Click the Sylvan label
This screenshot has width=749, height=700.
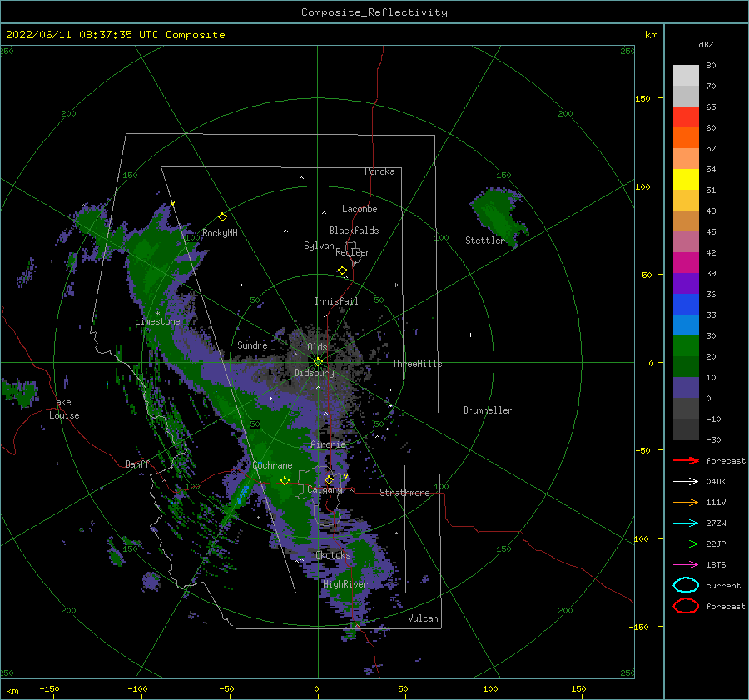319,246
